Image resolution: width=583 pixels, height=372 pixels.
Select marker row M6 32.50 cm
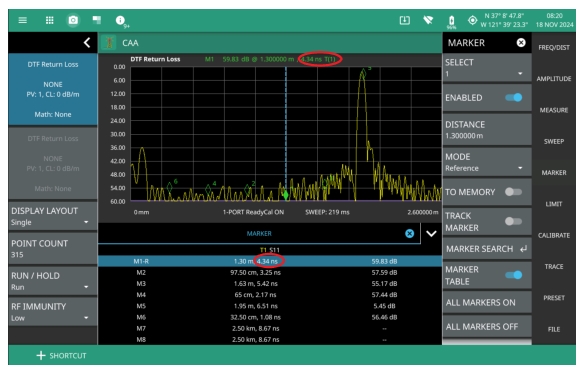(x=270, y=317)
